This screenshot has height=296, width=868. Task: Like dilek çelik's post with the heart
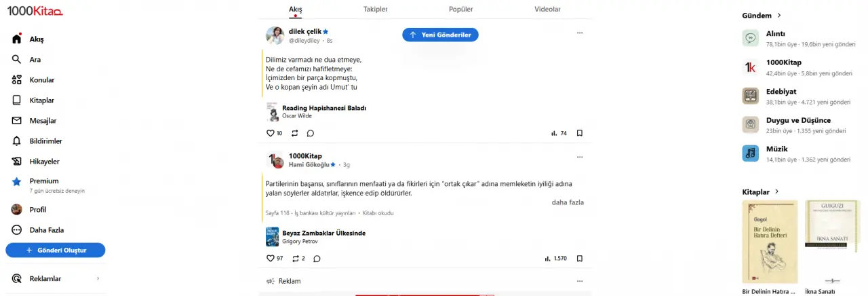coord(271,134)
